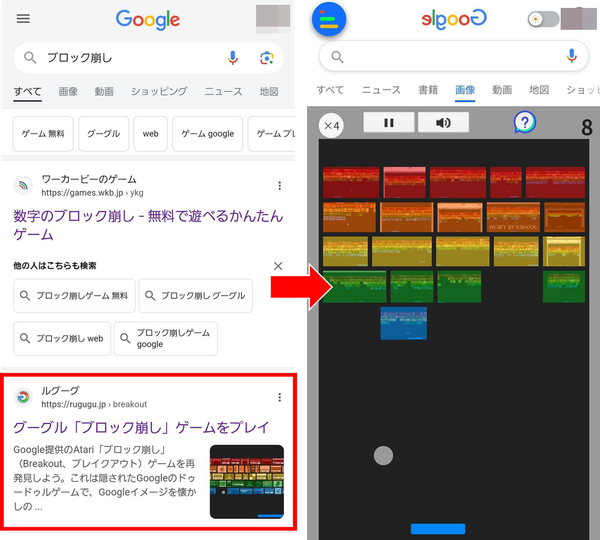Click the Atari Breakout labeled orange brick

click(x=513, y=217)
